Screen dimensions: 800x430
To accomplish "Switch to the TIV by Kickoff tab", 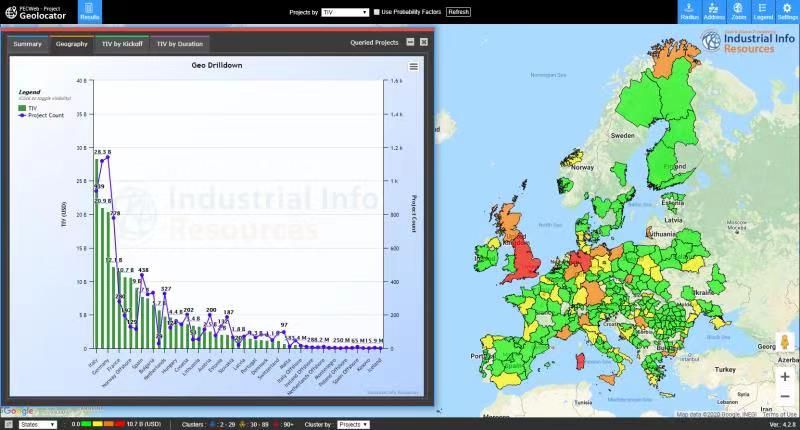I will [122, 44].
